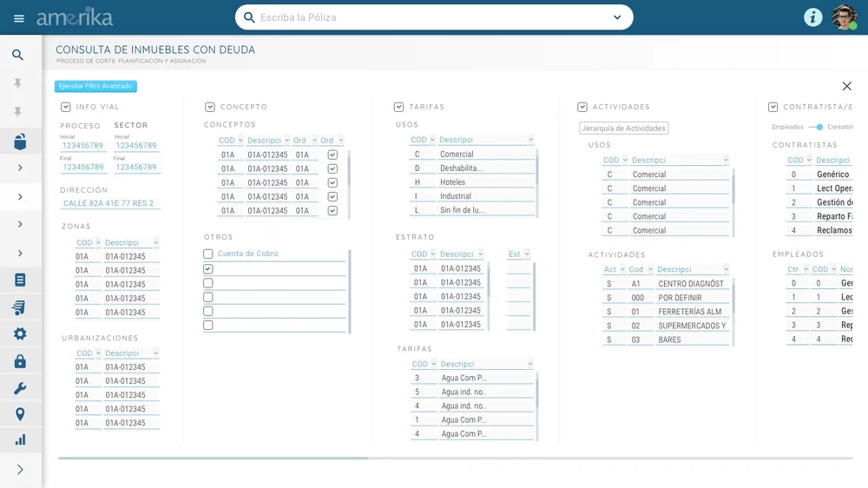Select the Reclamos contratista row
This screenshot has width=868, height=488.
pos(819,230)
